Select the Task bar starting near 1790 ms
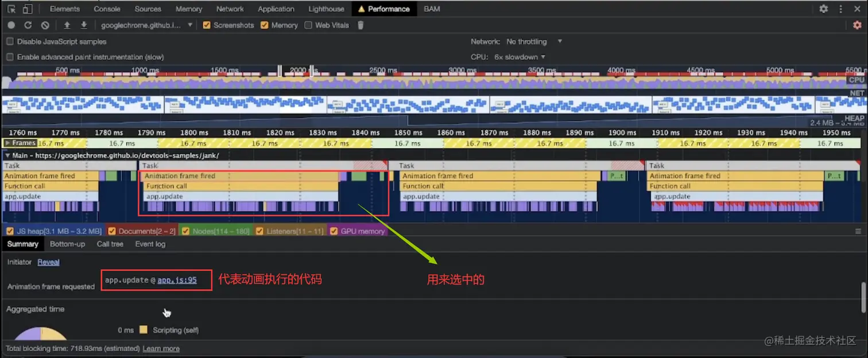 pos(263,165)
